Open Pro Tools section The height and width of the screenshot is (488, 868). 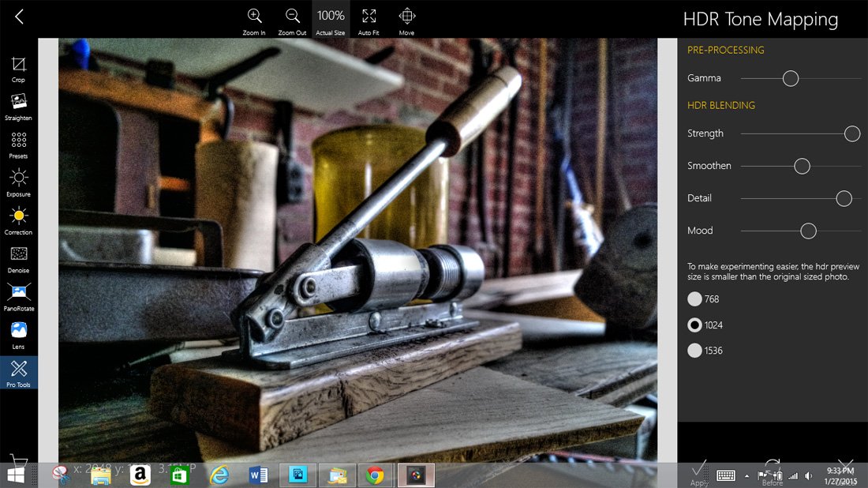(18, 374)
